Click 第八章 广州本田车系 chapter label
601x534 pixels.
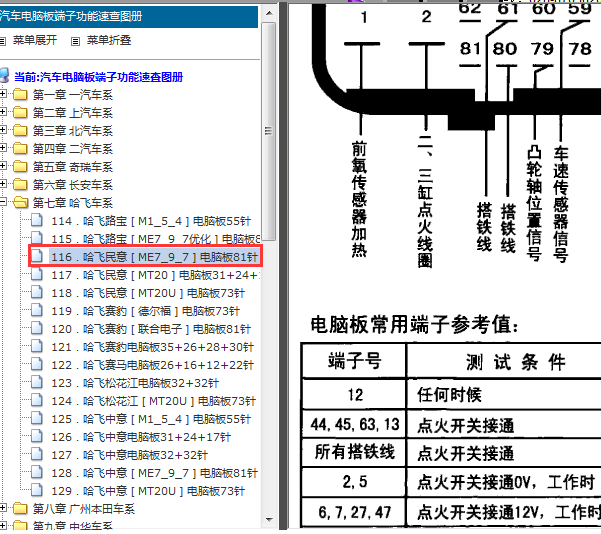(84, 509)
